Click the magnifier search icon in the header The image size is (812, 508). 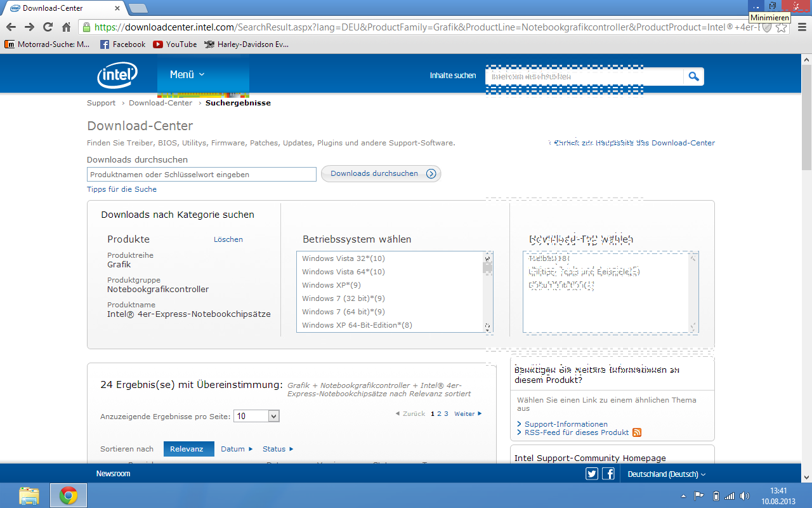pyautogui.click(x=693, y=76)
